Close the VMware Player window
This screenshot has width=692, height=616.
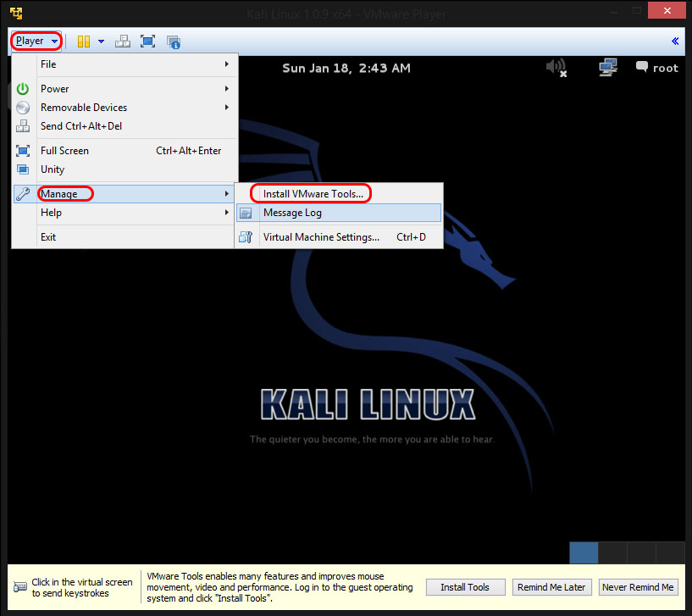667,10
